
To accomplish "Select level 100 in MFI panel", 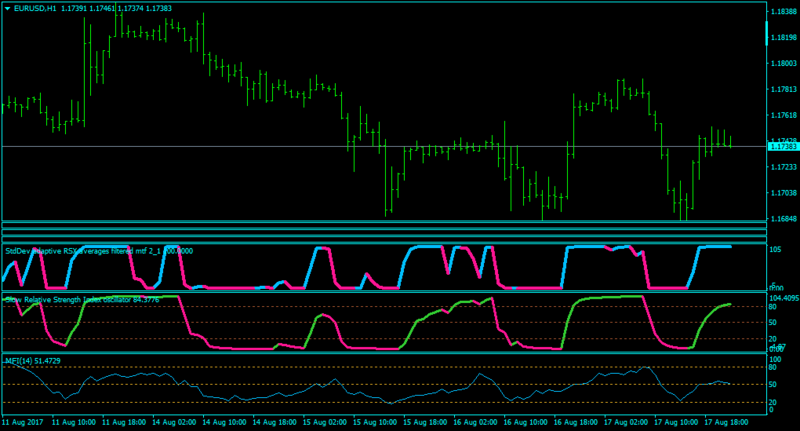I will [x=774, y=360].
